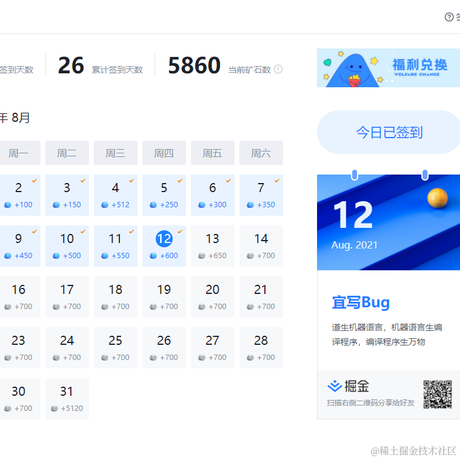Click the calendar cell for day 18

tap(115, 297)
